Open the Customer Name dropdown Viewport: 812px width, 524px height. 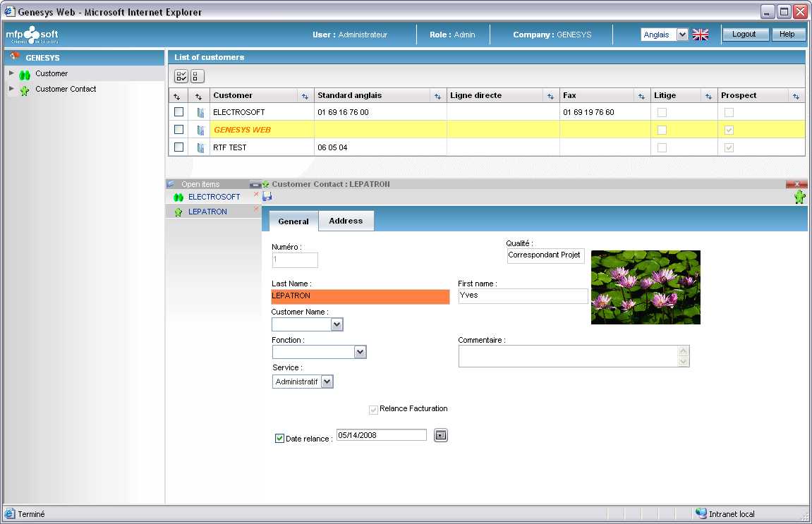(x=337, y=324)
